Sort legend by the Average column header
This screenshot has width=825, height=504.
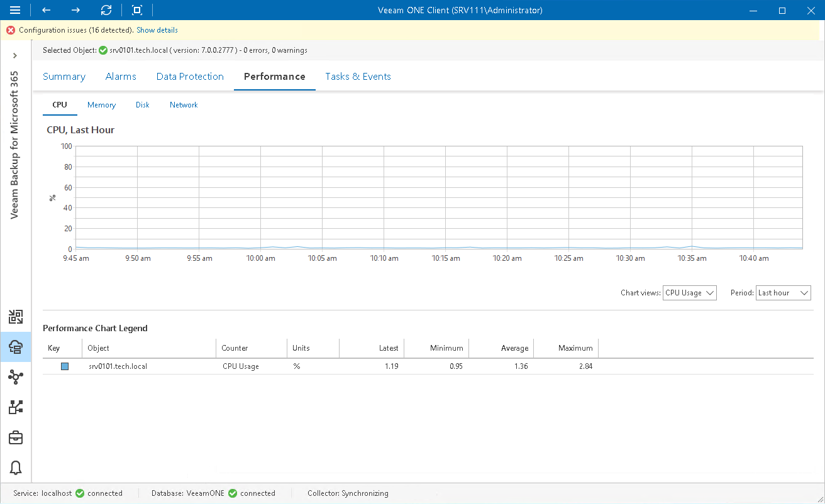point(501,348)
